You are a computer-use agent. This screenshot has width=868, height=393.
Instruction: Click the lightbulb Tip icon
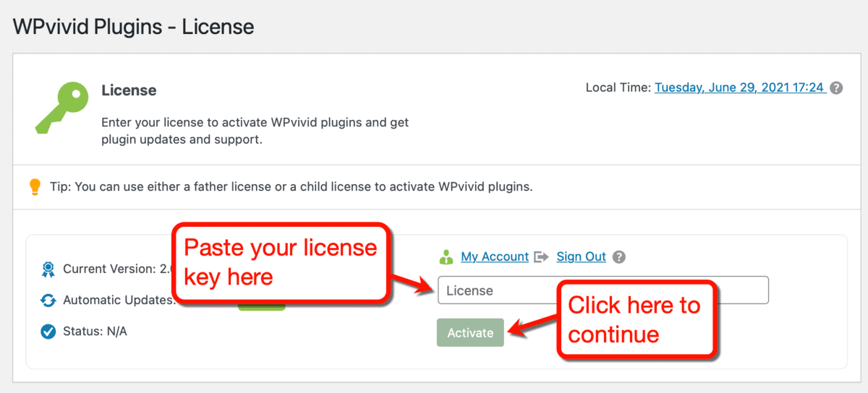[35, 186]
